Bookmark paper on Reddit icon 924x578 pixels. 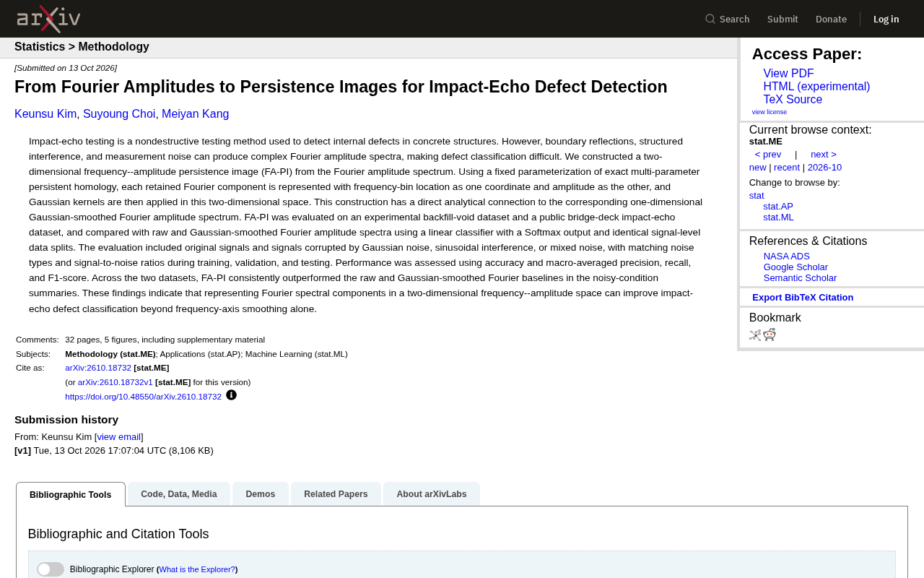[770, 335]
